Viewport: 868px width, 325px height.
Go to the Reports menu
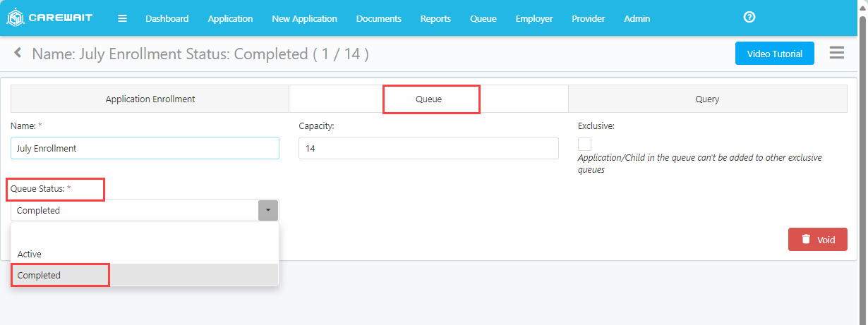point(435,18)
